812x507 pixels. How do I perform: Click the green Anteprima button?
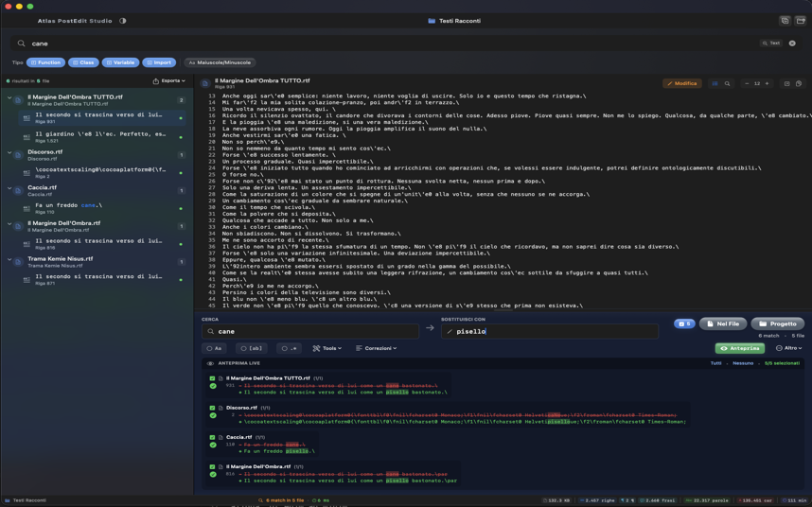(x=740, y=348)
